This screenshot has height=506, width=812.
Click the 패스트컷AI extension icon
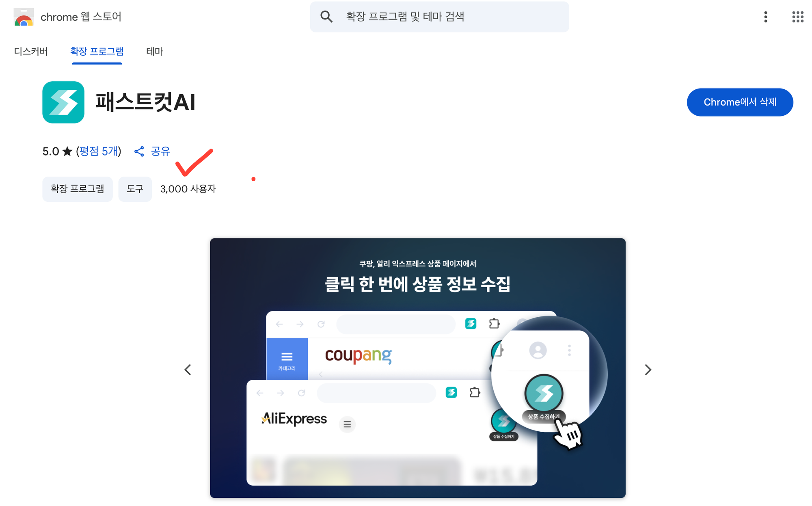pyautogui.click(x=63, y=102)
